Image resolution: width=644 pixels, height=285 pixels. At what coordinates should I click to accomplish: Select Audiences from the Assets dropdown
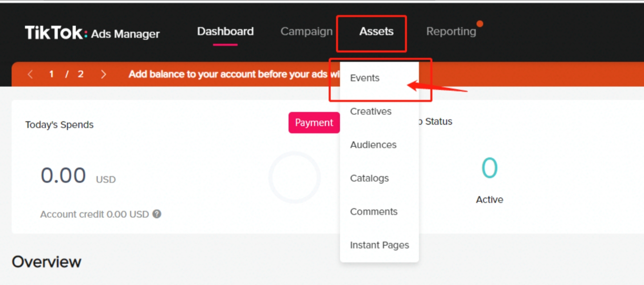(x=373, y=145)
